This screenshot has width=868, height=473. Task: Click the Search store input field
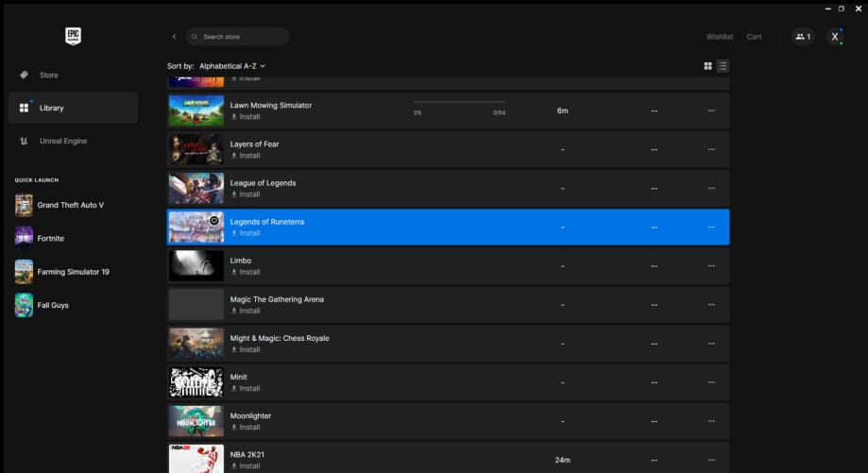241,37
